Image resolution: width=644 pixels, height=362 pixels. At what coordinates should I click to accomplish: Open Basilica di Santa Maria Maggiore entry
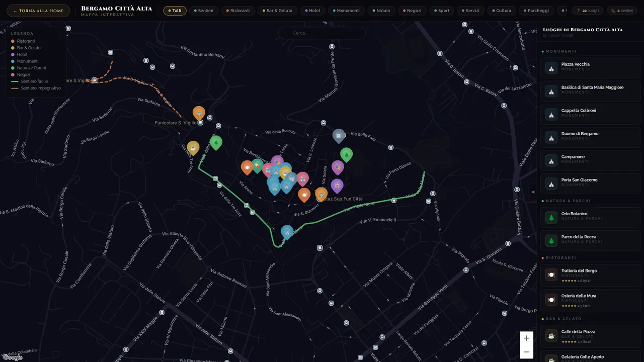(x=591, y=91)
